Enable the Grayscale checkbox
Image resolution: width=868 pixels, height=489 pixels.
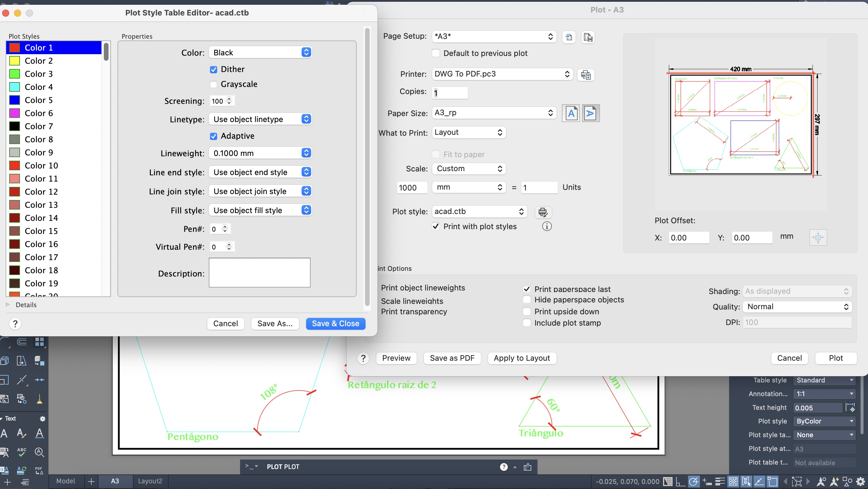[214, 84]
